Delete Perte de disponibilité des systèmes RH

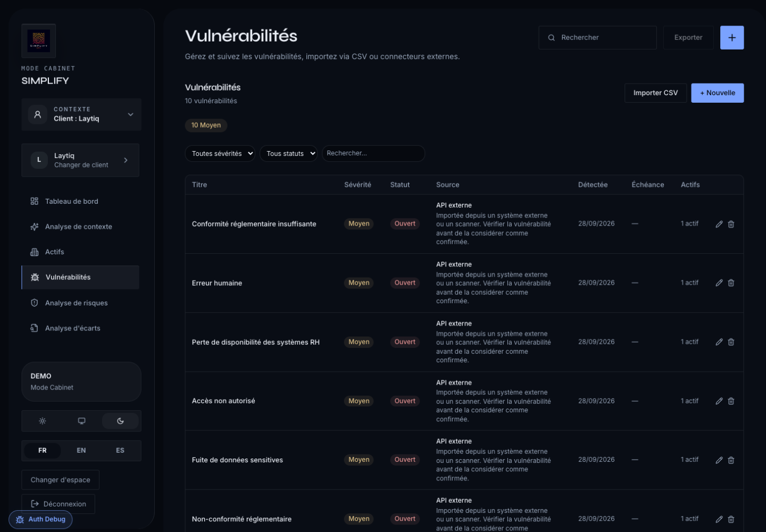pos(731,342)
